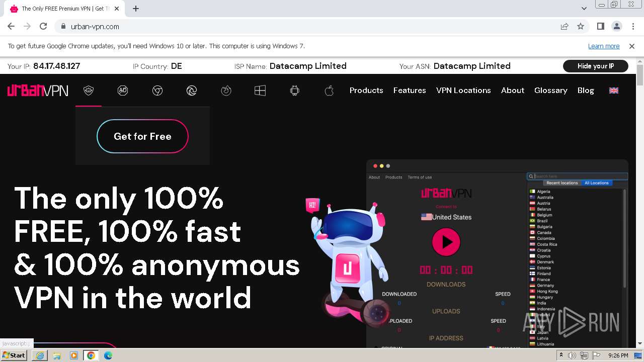Viewport: 644px width, 362px height.
Task: Open Chrome three-dot menu
Action: coord(633,27)
